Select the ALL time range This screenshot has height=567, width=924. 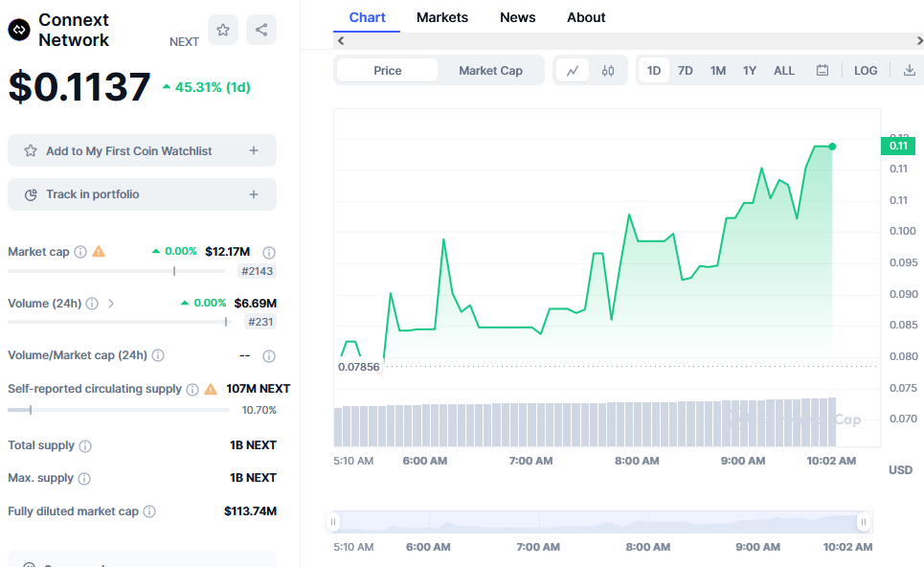784,71
